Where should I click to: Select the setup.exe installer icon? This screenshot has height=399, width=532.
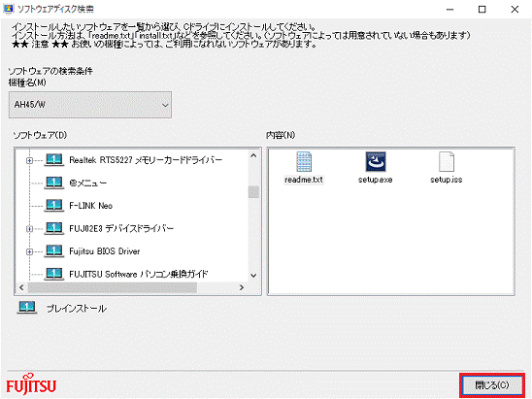[376, 161]
